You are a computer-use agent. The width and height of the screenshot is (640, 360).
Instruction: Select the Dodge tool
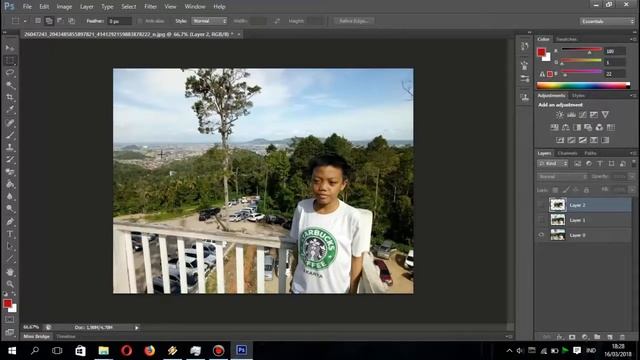pyautogui.click(x=10, y=209)
